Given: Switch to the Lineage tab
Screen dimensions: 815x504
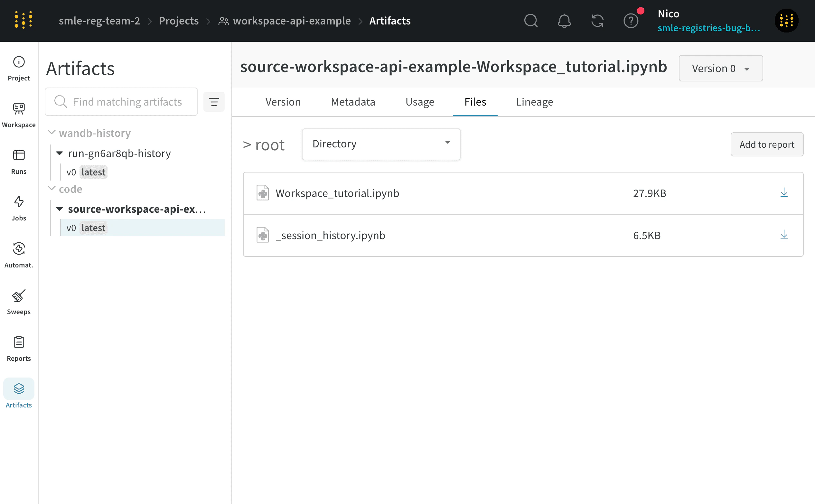Looking at the screenshot, I should pyautogui.click(x=534, y=102).
